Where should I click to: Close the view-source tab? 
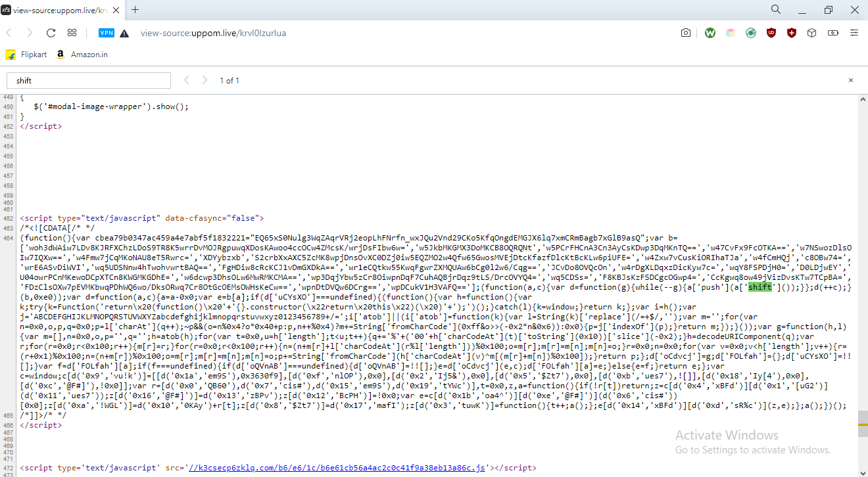click(x=115, y=10)
